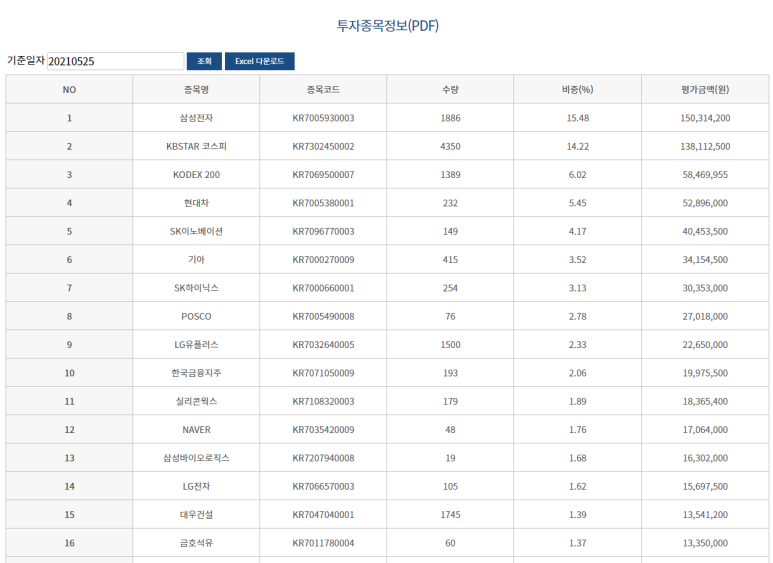
Task: Select the 대우건설 name cell
Action: [196, 515]
